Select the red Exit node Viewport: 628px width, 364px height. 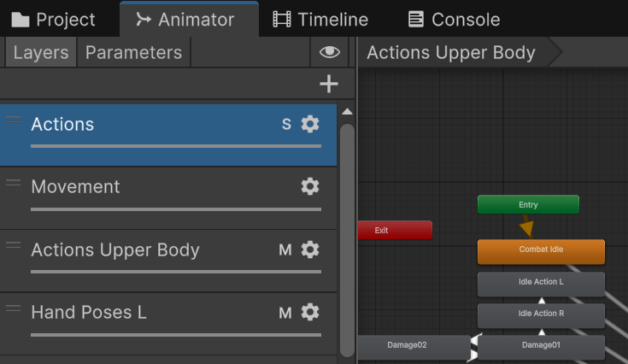point(395,230)
